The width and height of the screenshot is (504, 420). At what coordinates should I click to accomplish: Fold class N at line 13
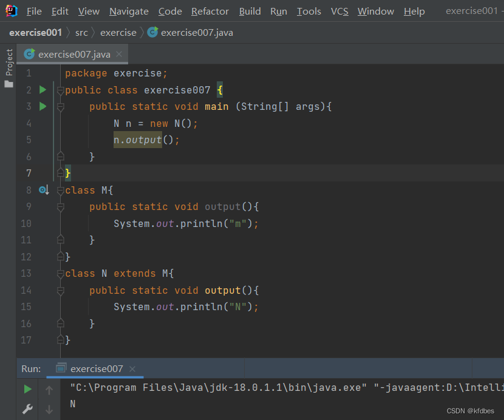60,274
